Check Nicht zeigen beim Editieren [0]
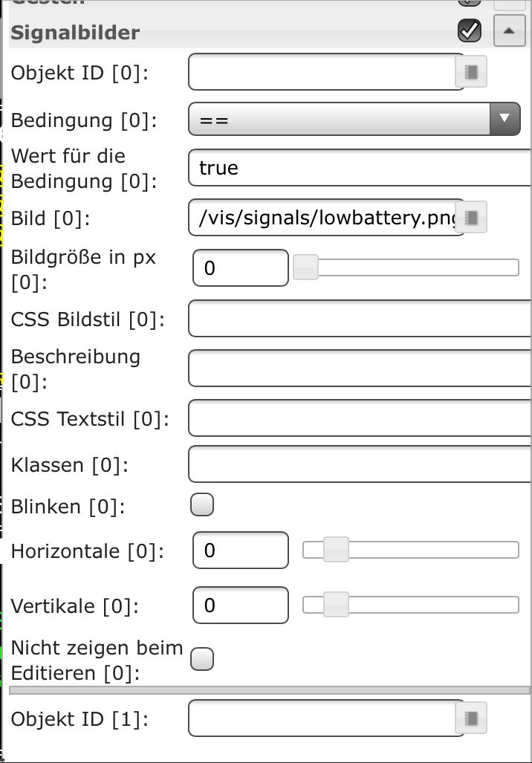This screenshot has height=763, width=532. [x=202, y=659]
